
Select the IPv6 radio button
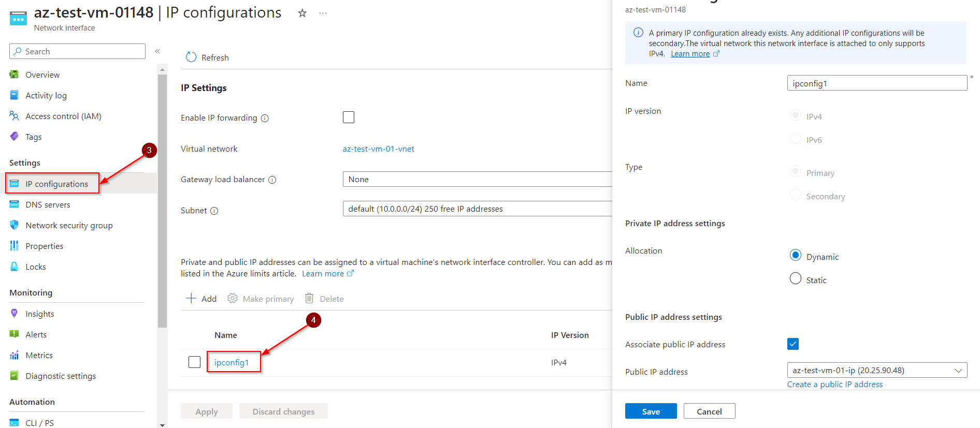tap(796, 139)
